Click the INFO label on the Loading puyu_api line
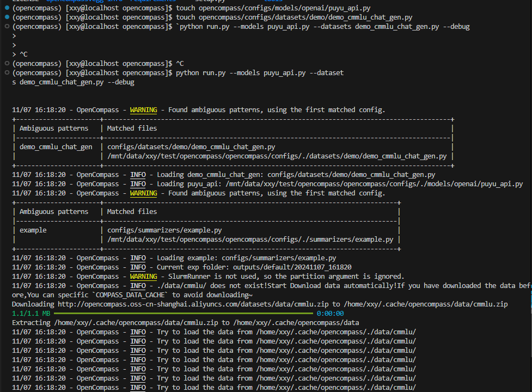This screenshot has width=532, height=392. (138, 184)
